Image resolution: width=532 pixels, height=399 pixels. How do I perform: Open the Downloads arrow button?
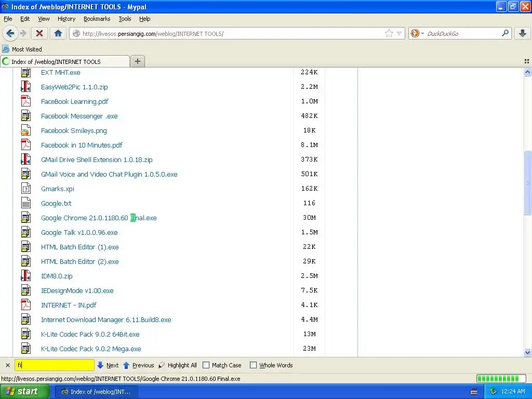[523, 33]
